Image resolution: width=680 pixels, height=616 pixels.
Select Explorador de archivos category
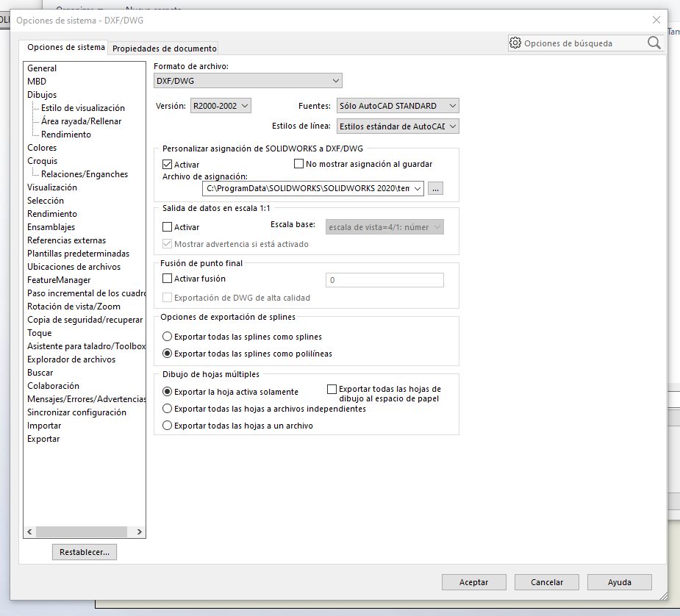pos(71,359)
